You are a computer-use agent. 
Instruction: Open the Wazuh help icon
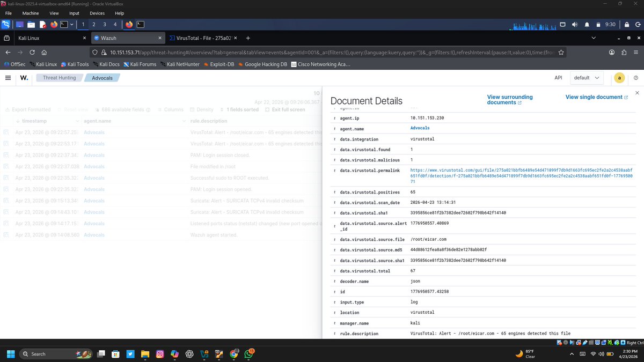pos(636,78)
